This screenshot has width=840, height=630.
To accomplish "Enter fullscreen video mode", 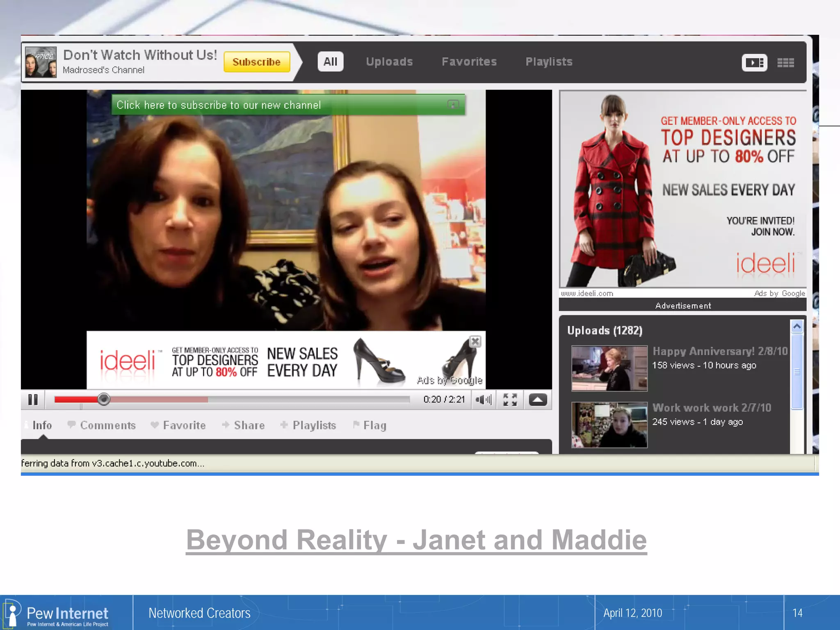I will point(510,399).
